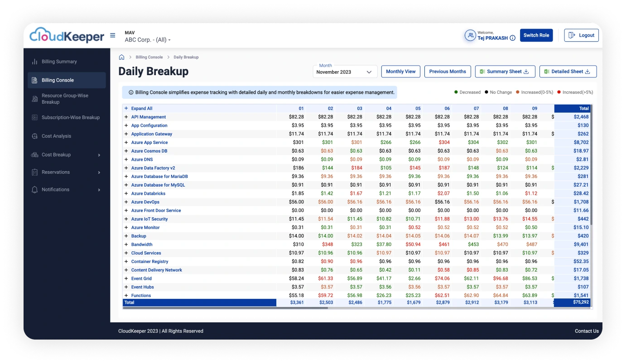The width and height of the screenshot is (626, 364).
Task: Click the $3,361 day 01 total cell
Action: click(297, 302)
